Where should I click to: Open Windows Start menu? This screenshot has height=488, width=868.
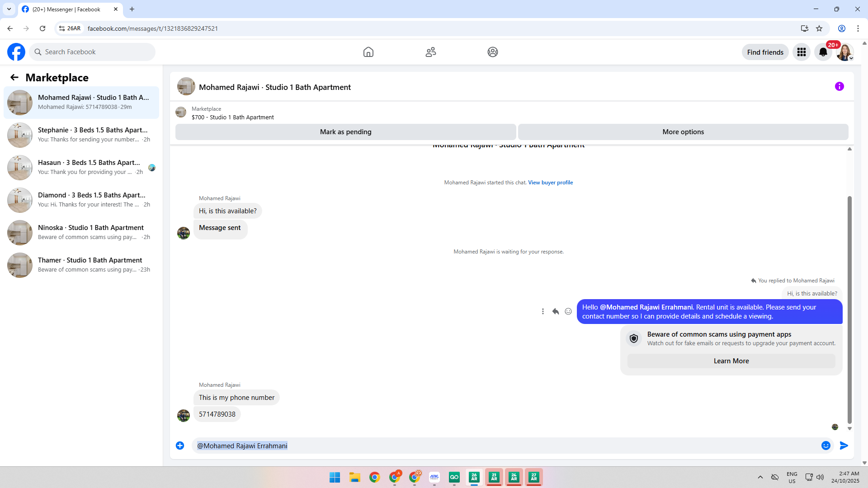tap(335, 478)
